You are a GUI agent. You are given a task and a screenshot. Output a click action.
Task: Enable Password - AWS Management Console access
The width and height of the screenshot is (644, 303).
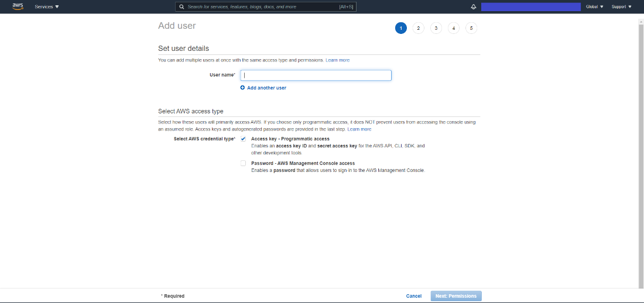click(x=243, y=163)
